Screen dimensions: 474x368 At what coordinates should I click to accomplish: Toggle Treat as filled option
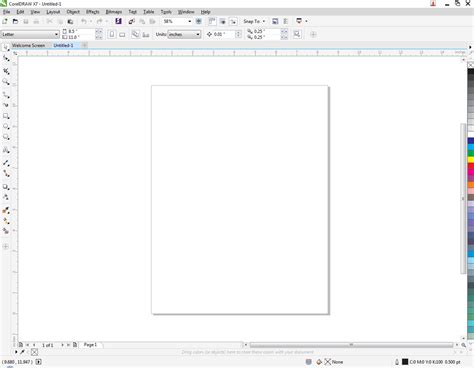point(297,34)
